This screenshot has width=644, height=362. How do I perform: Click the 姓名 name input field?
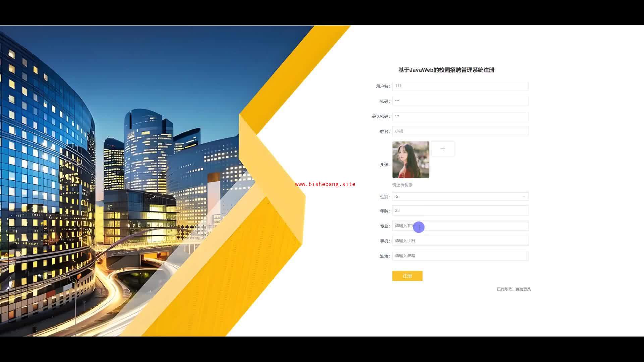(x=460, y=131)
